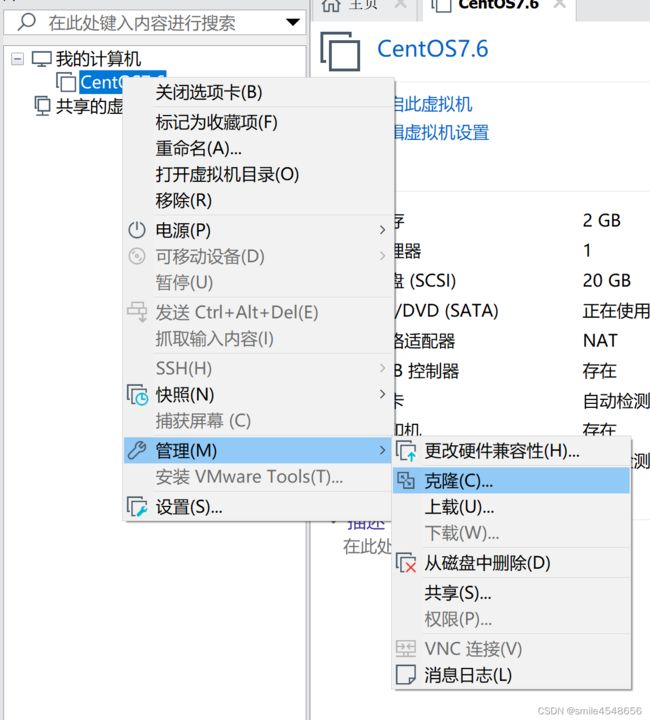650x720 pixels.
Task: Click the hardware compatibility upgrade icon
Action: [406, 451]
